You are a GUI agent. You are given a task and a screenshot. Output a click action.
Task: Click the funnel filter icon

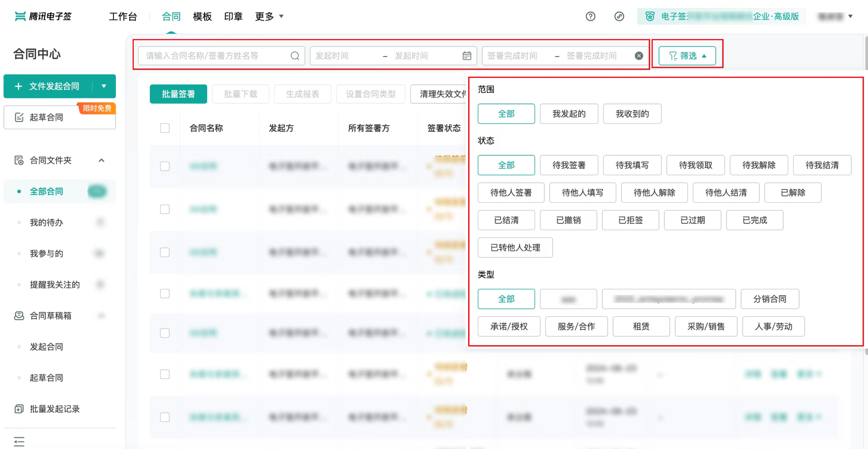[x=673, y=56]
